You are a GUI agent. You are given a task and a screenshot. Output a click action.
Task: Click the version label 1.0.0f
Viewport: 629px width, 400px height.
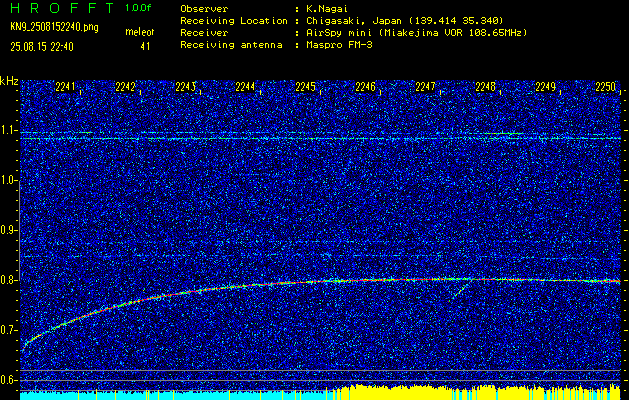coord(138,8)
